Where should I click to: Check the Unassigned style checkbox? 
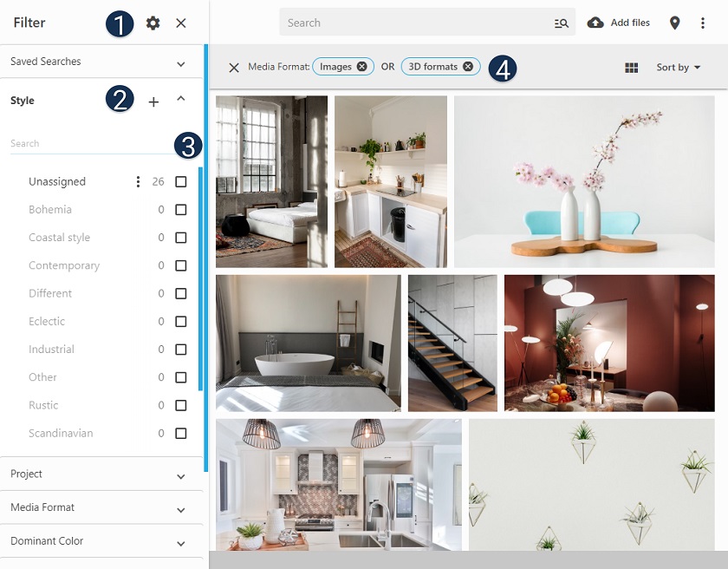coord(181,182)
